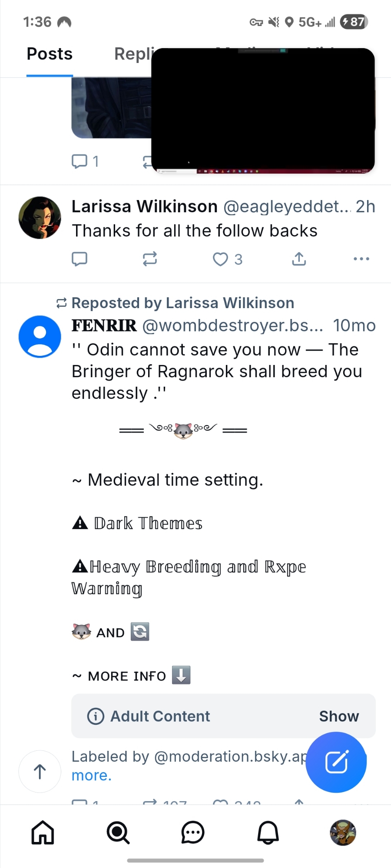Open the Search tab icon

coord(118,833)
